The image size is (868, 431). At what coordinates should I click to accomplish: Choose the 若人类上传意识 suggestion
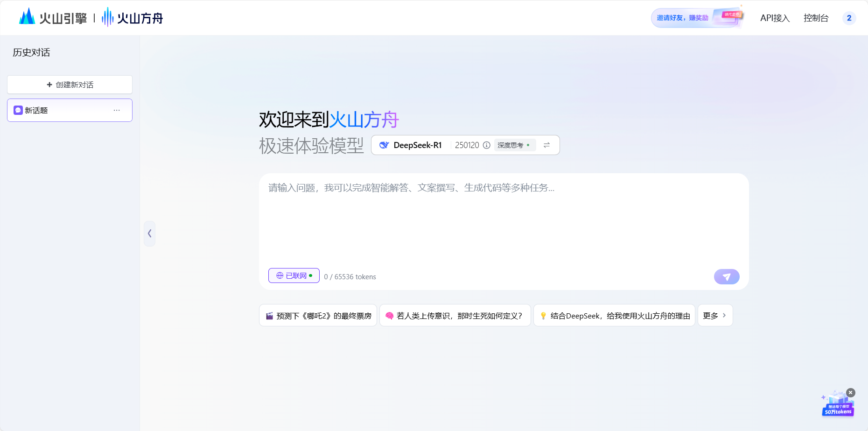pos(455,316)
